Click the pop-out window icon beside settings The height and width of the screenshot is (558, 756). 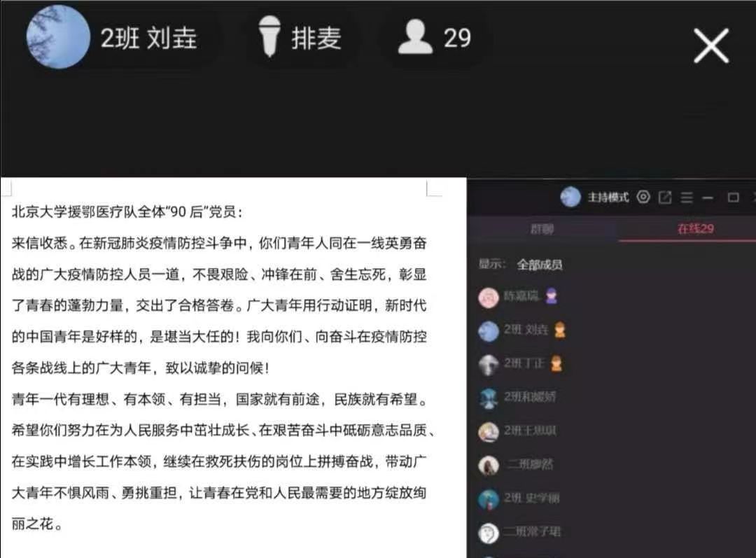(665, 197)
